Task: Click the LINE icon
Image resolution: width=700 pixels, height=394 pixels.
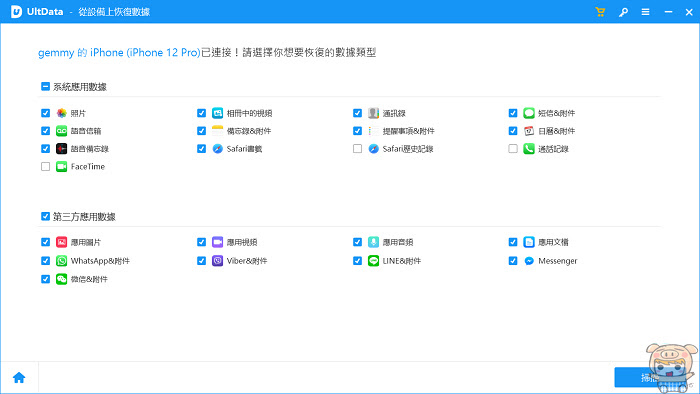Action: pos(373,261)
